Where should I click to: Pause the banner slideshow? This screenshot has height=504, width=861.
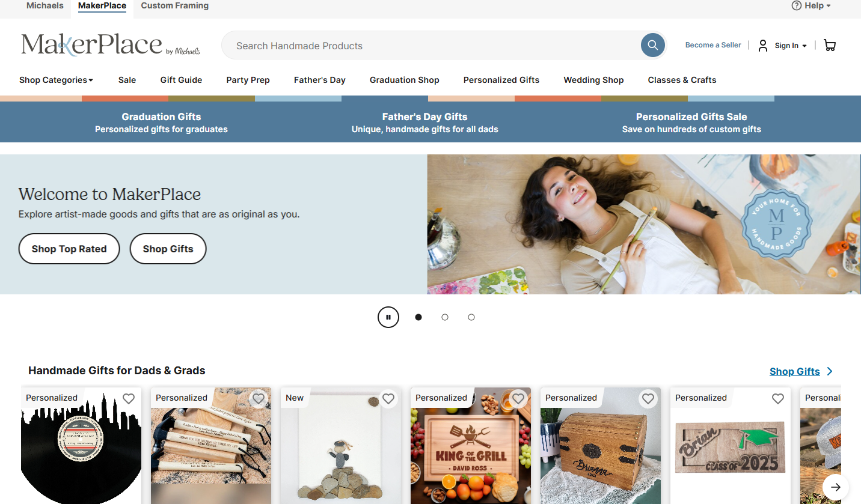pos(388,317)
